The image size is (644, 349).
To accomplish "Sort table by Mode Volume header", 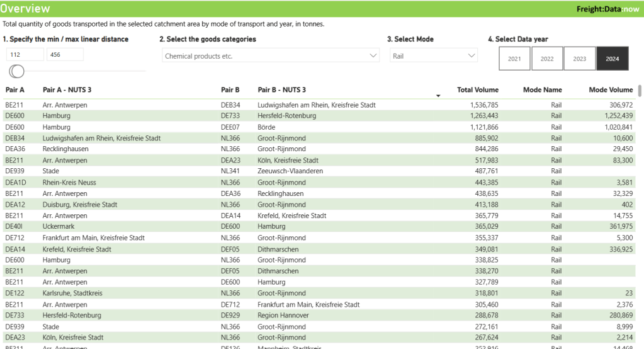I will click(x=611, y=90).
